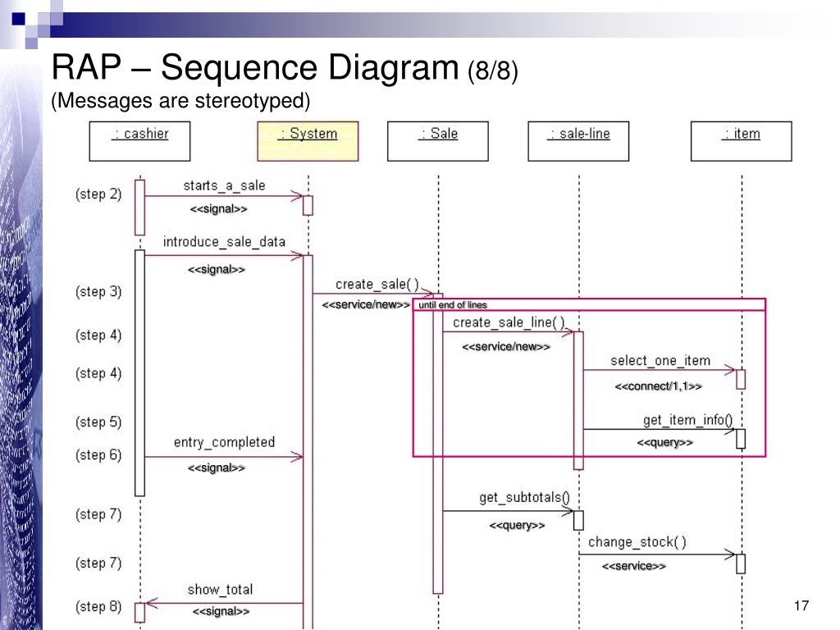Click the 'create_sale( )' message label
The width and height of the screenshot is (840, 630).
[x=377, y=285]
